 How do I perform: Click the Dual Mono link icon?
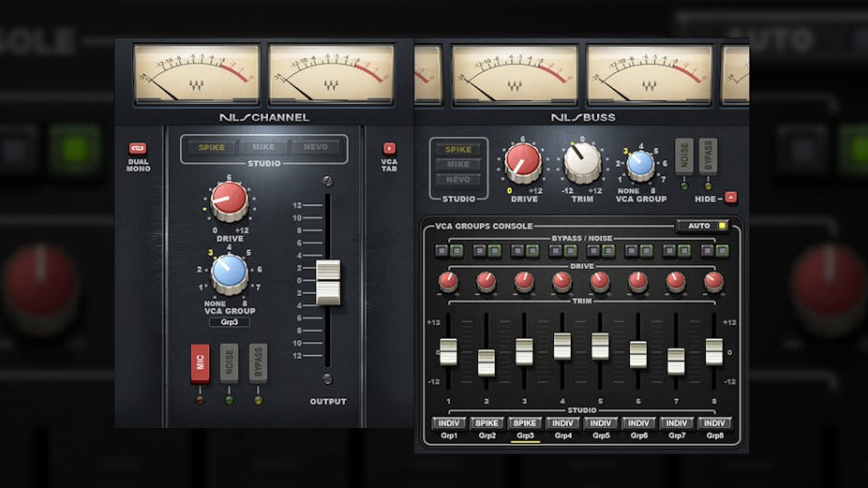138,148
